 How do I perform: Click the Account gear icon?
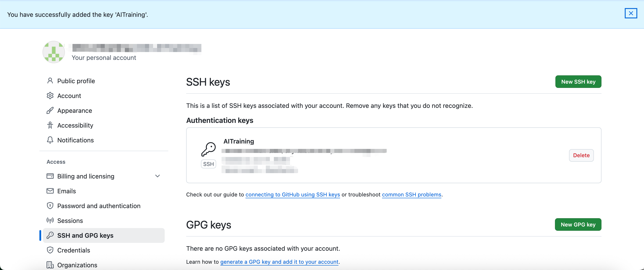(x=50, y=96)
